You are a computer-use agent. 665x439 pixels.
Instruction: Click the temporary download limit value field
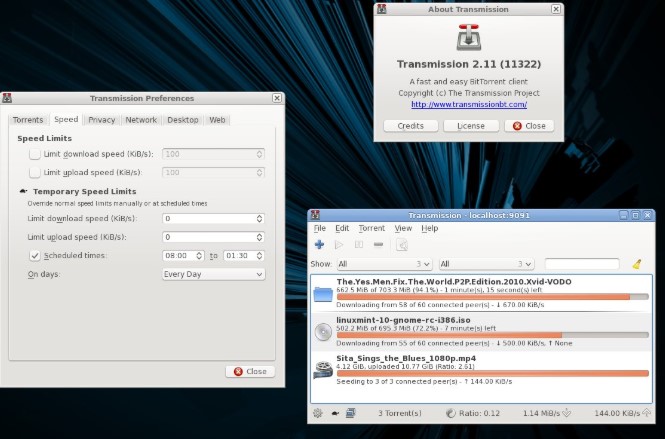point(209,218)
